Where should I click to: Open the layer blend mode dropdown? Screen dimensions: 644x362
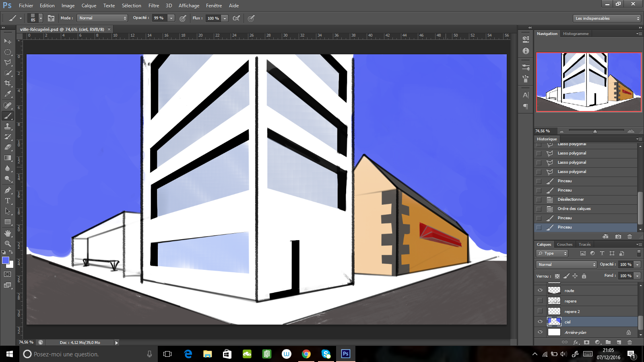566,265
